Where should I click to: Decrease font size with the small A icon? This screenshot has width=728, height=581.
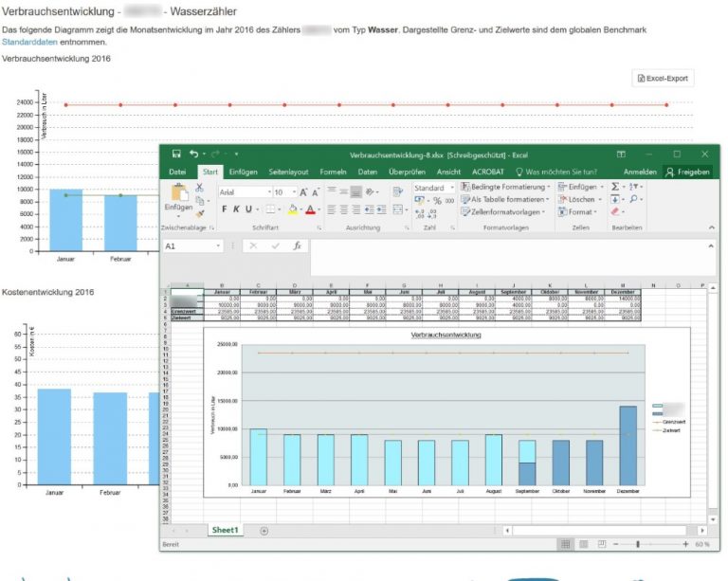316,192
